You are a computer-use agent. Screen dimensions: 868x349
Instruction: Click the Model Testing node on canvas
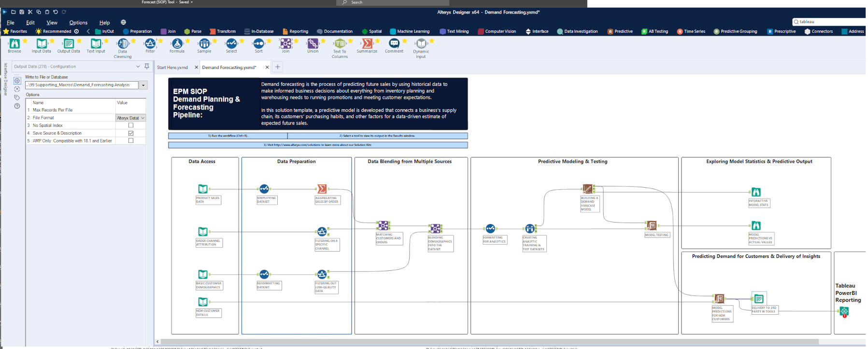pyautogui.click(x=652, y=225)
